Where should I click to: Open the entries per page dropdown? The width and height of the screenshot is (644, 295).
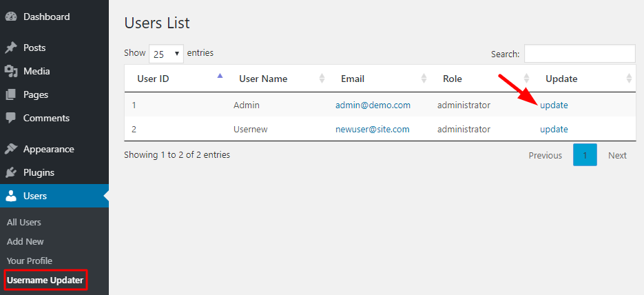point(166,53)
